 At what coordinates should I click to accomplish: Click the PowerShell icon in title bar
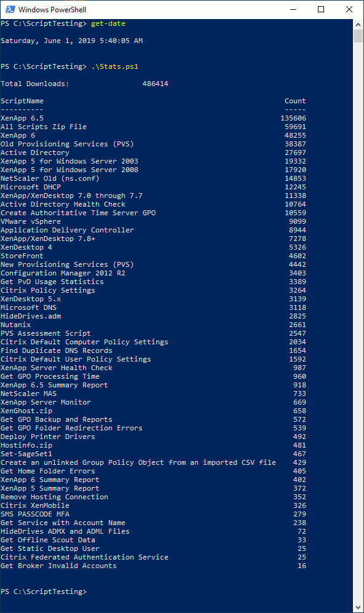[10, 9]
